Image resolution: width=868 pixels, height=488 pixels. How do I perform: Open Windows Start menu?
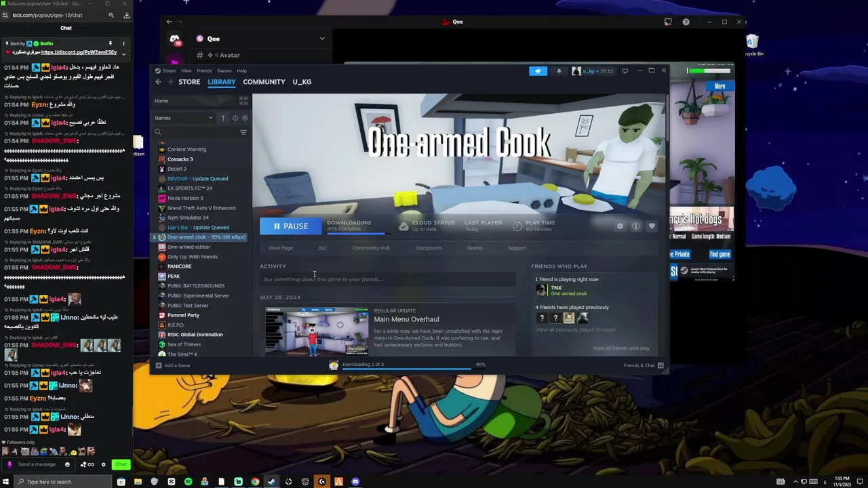(6, 482)
